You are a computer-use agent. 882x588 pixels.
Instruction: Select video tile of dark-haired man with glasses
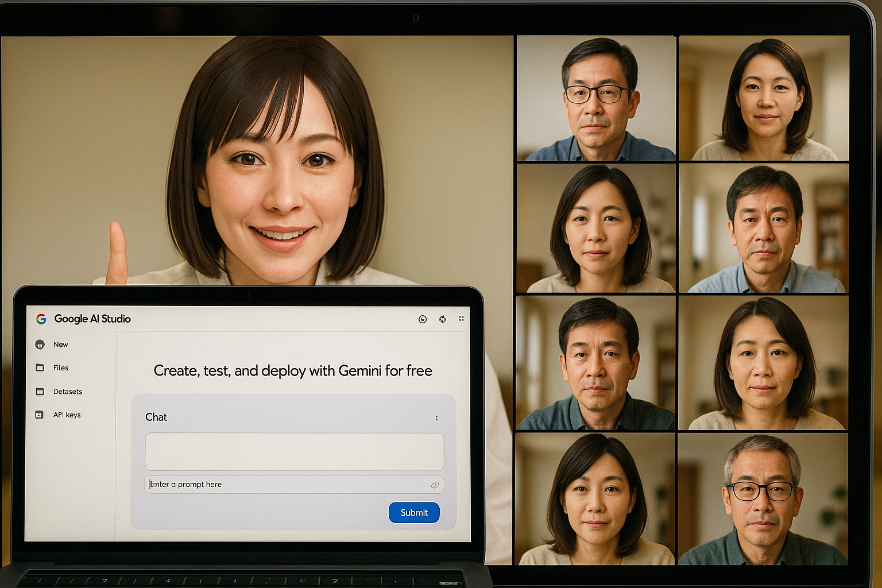point(596,98)
